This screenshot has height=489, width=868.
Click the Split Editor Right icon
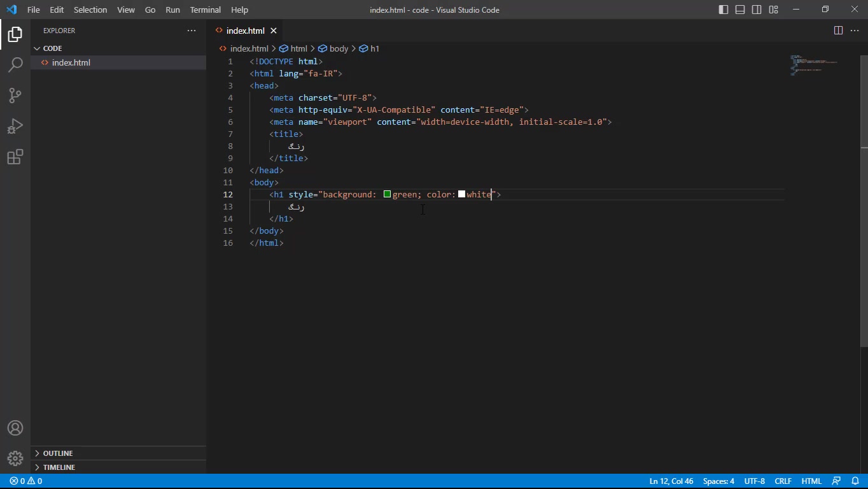pos(838,31)
